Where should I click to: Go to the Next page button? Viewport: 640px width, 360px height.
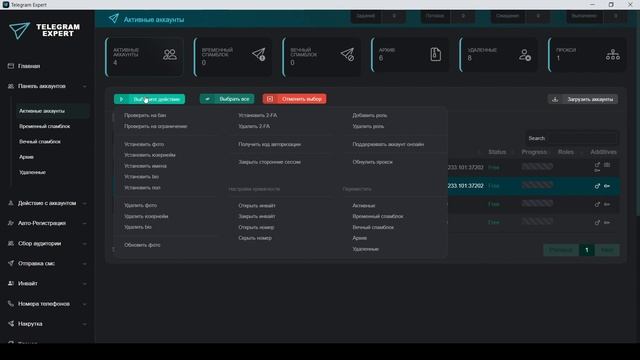607,250
